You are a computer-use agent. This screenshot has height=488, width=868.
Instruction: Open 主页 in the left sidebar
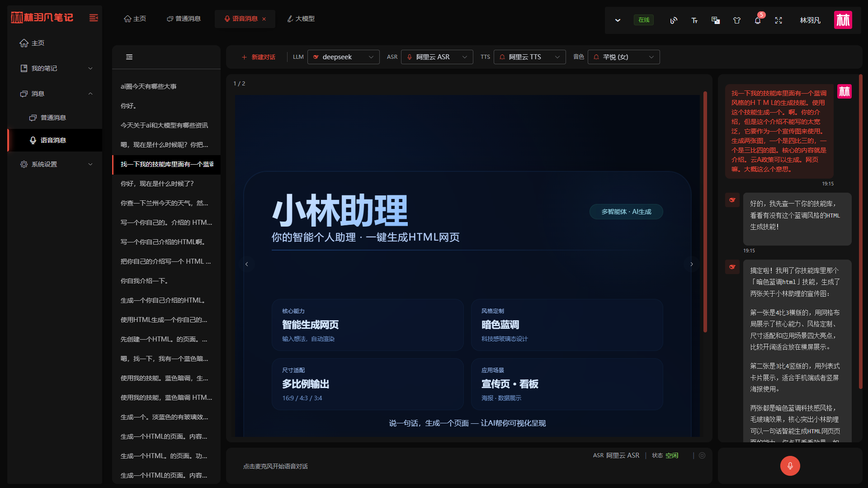click(x=55, y=43)
